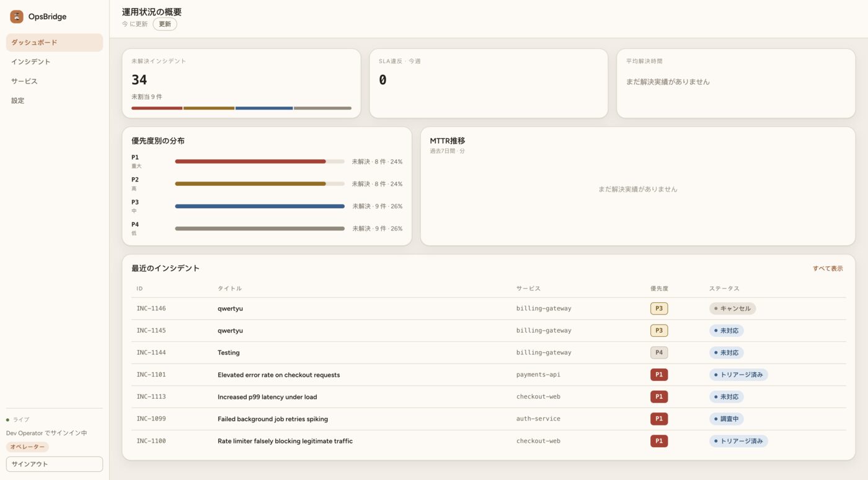The image size is (868, 480).
Task: Open the 'Testing' incident title
Action: pos(229,352)
